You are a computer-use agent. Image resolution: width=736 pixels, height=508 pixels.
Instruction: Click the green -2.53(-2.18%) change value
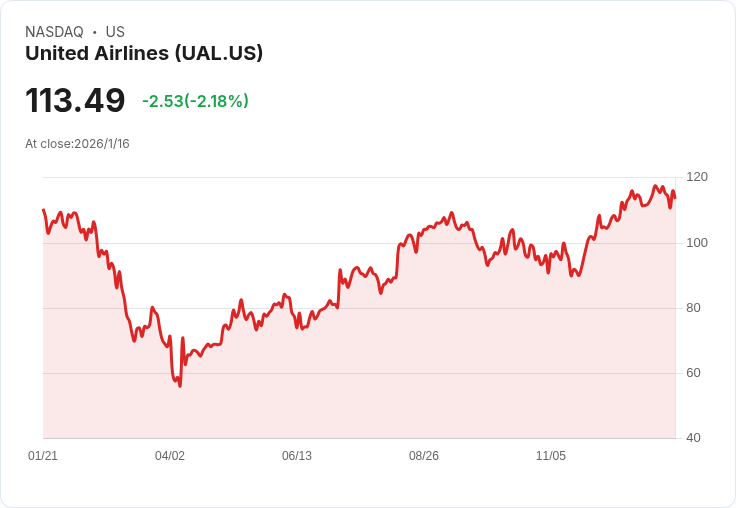coord(195,101)
